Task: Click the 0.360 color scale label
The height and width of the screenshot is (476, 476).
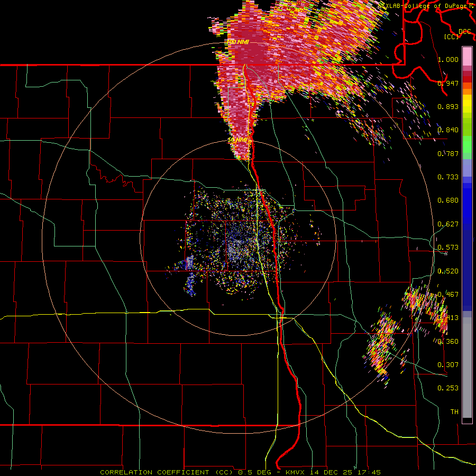Action: [448, 342]
